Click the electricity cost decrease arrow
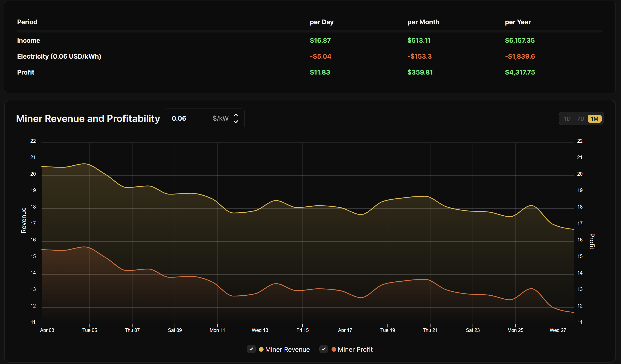This screenshot has height=364, width=621. click(x=236, y=122)
